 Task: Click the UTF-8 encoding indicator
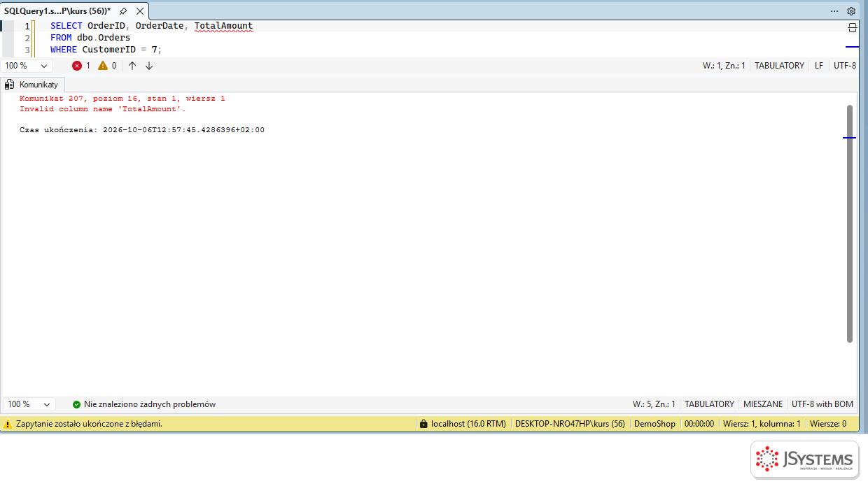coord(844,66)
